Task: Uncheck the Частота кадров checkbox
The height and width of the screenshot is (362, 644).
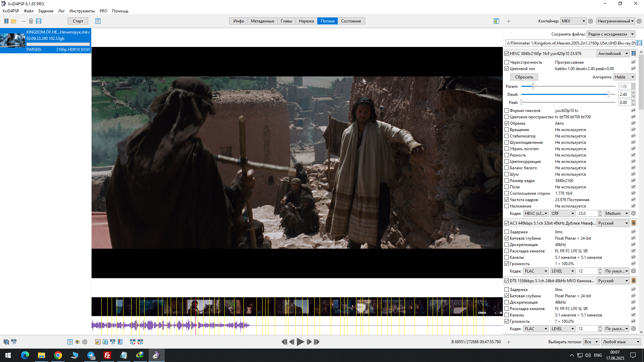Action: [x=507, y=200]
